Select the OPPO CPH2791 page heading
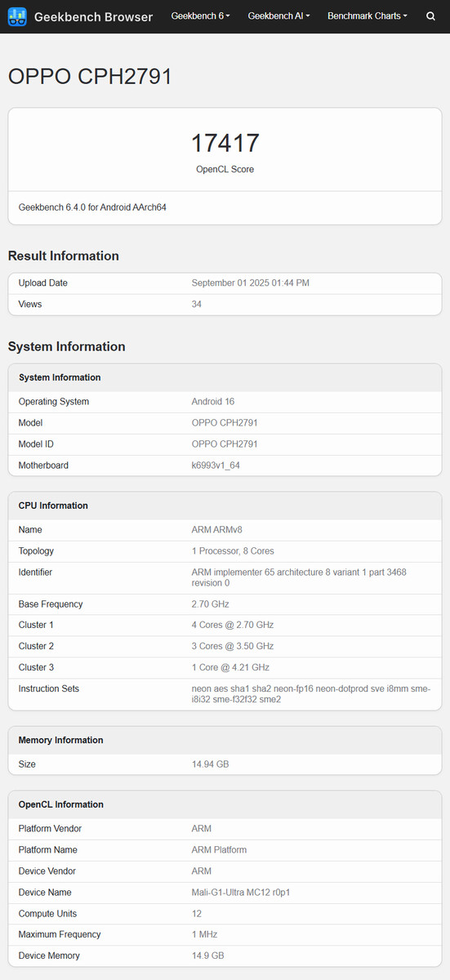Screen dimensions: 450x980 point(90,77)
